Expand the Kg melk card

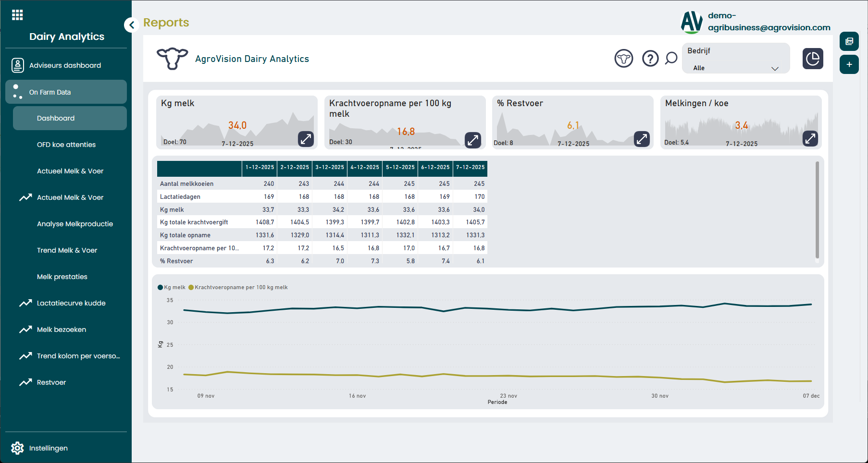click(x=306, y=139)
